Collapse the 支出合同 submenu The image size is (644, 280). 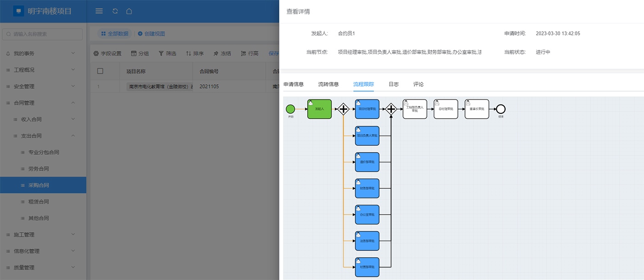(43, 136)
